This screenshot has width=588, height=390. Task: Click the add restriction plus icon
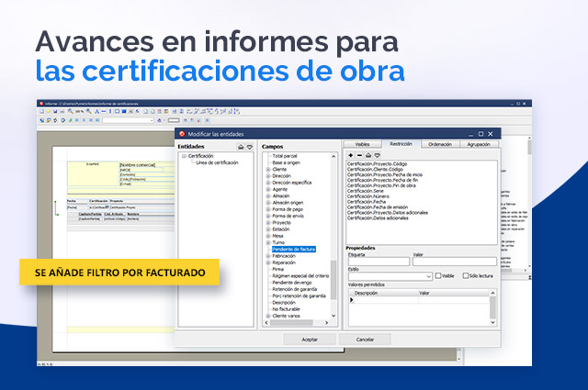coord(350,155)
